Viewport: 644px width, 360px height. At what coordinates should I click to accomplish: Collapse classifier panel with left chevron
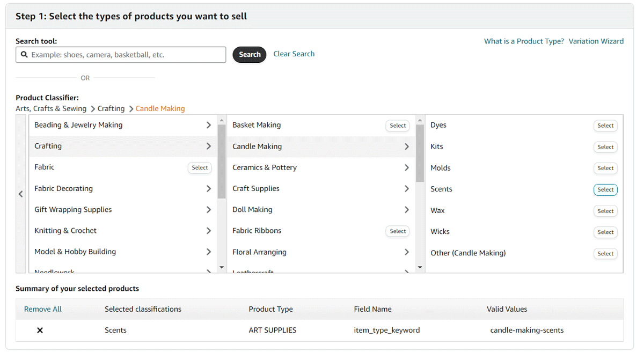(x=20, y=194)
